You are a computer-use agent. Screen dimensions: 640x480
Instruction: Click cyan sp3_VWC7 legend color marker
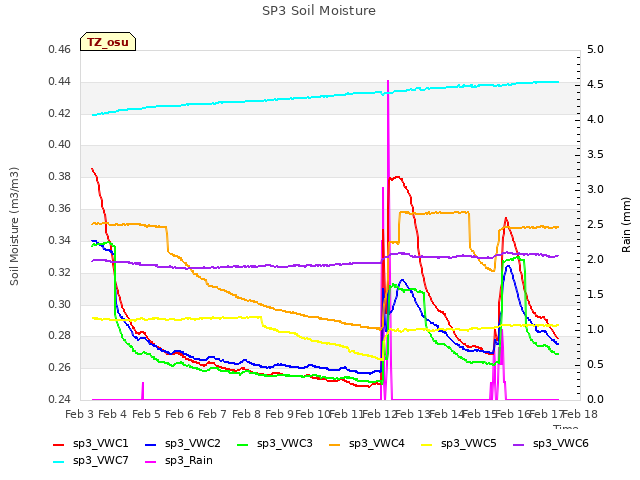click(x=59, y=462)
